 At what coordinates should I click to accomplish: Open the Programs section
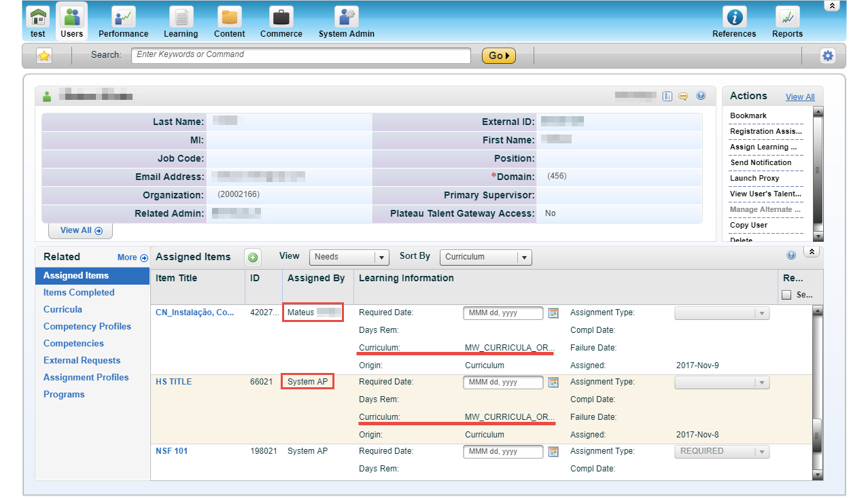(x=64, y=395)
